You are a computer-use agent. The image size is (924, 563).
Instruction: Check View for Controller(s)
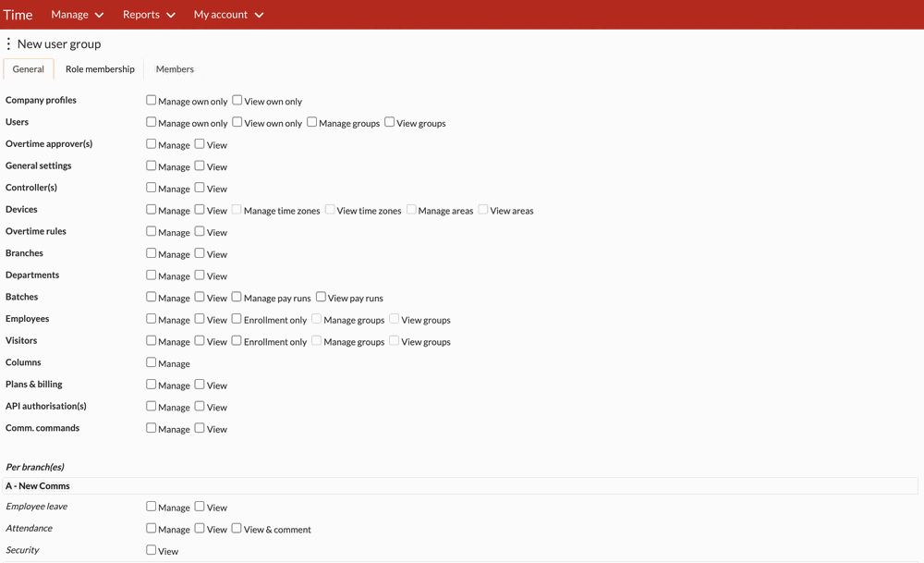point(200,188)
